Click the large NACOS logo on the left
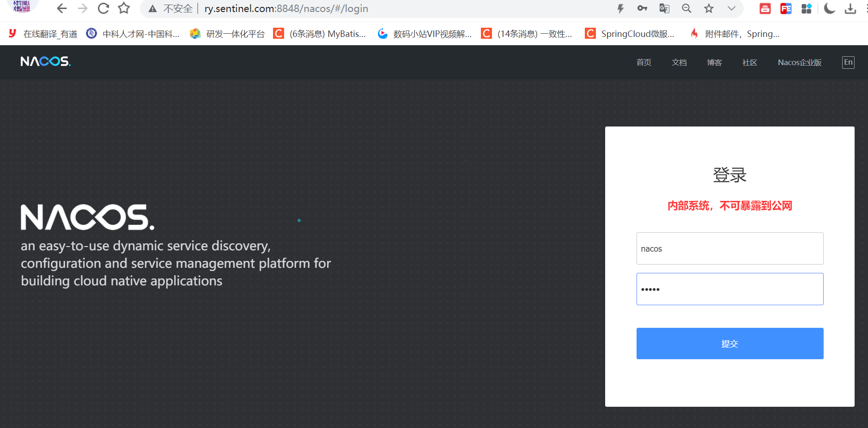Viewport: 868px width, 428px height. coord(88,217)
